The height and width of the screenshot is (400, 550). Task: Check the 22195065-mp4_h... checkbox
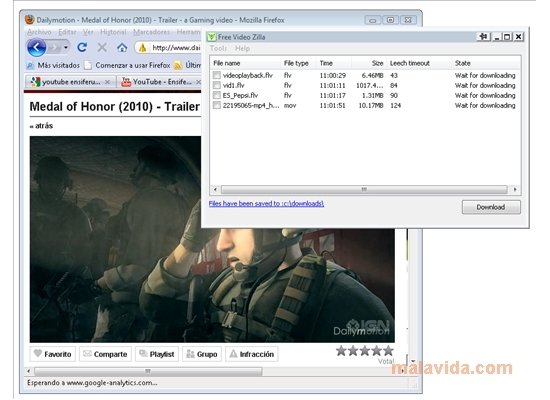[217, 105]
